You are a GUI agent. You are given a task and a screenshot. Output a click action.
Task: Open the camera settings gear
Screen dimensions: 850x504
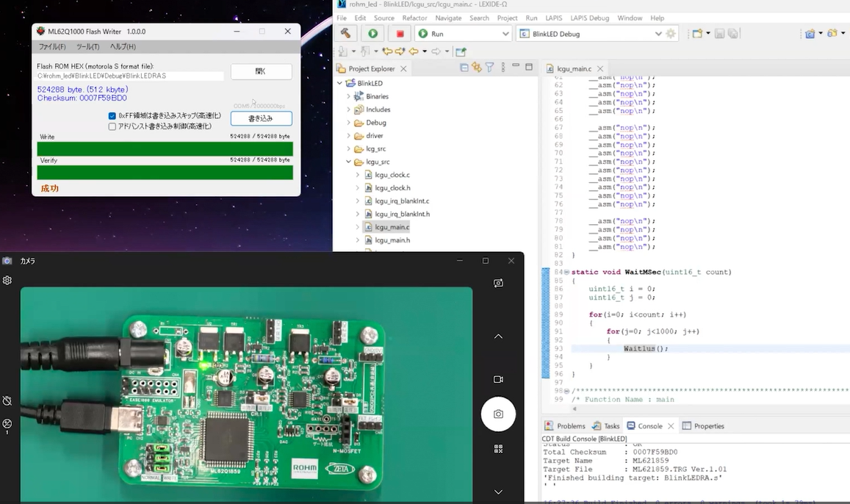[7, 281]
